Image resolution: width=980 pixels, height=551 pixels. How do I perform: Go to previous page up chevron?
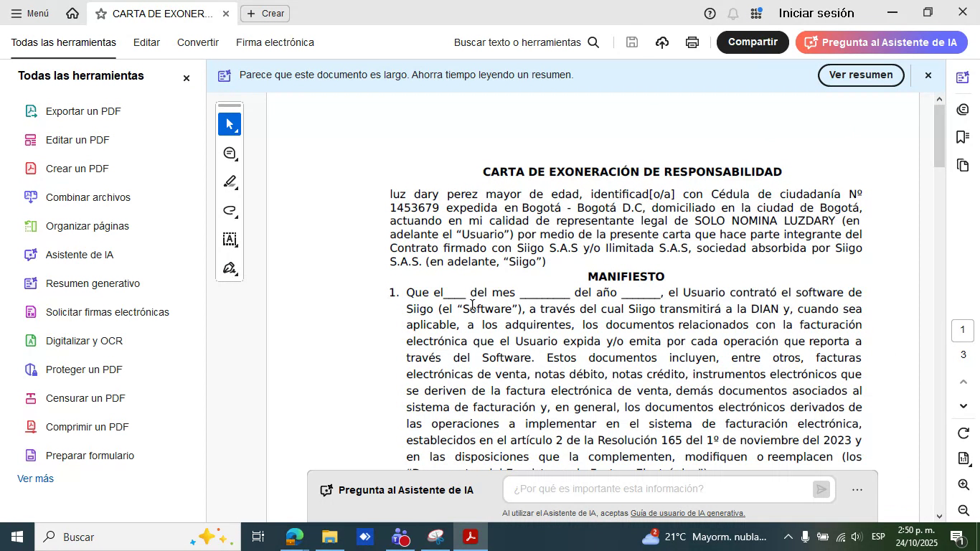pyautogui.click(x=963, y=382)
